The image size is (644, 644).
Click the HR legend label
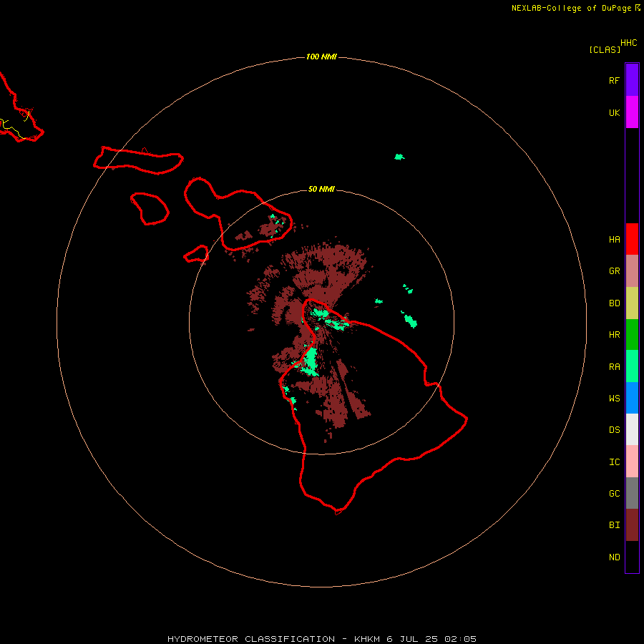[614, 335]
